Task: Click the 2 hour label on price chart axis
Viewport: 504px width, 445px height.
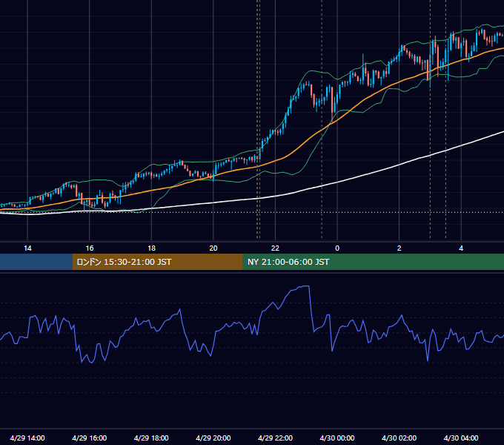Action: point(399,248)
